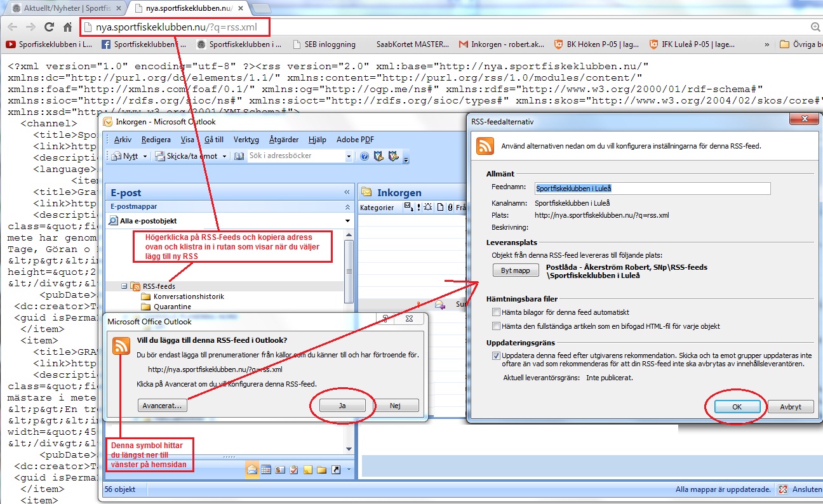Click Nytt new item button in Outlook
This screenshot has height=504, width=823.
125,156
